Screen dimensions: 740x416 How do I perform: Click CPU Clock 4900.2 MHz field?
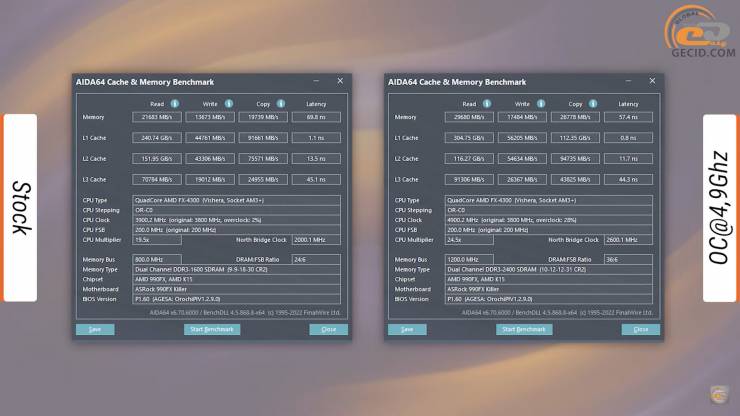point(549,220)
